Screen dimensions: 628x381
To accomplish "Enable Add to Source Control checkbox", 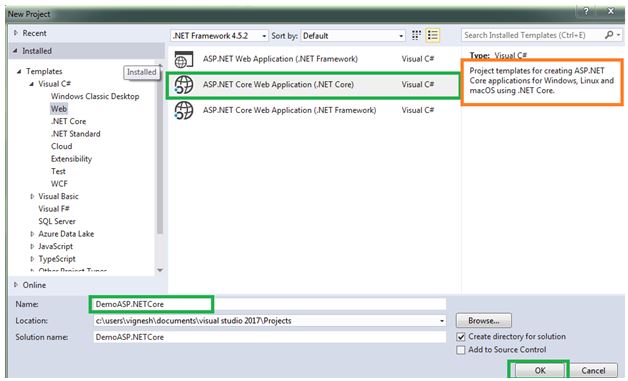I will (461, 350).
